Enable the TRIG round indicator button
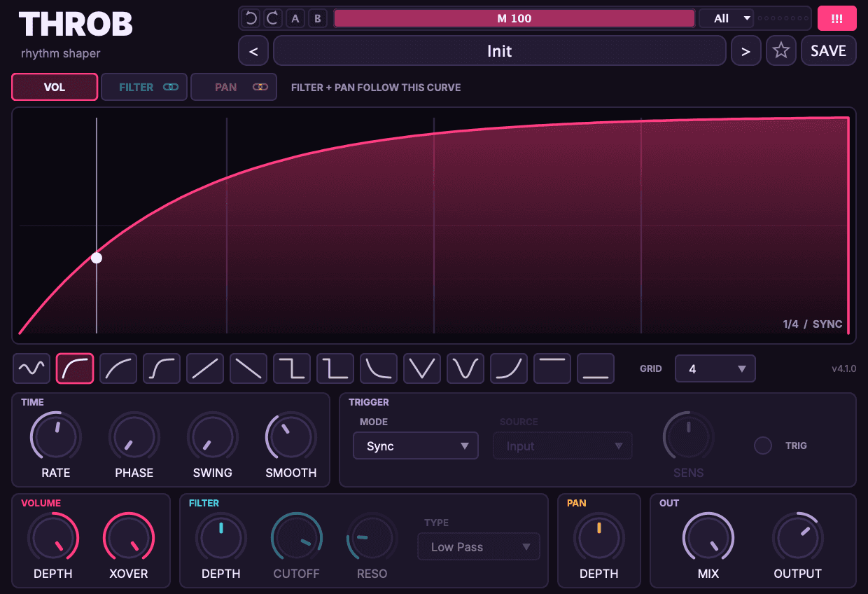 pos(762,445)
